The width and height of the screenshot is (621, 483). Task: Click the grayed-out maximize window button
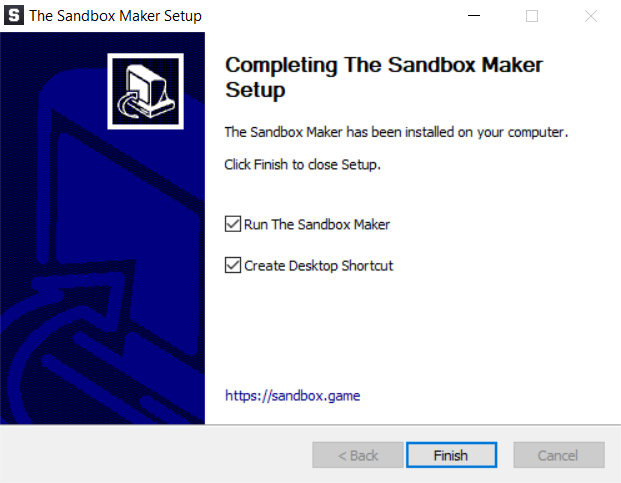pos(531,16)
